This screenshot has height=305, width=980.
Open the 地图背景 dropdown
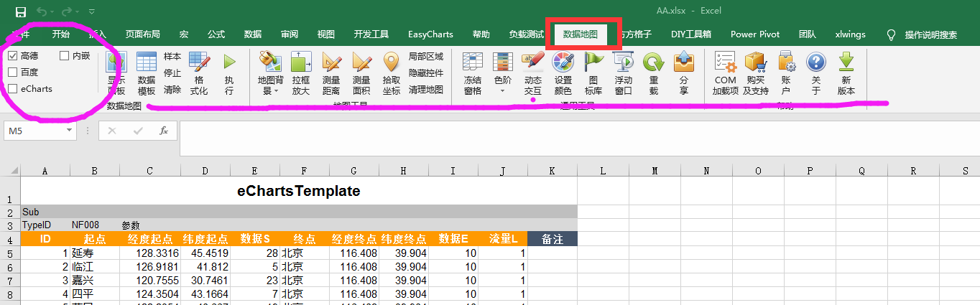[270, 73]
